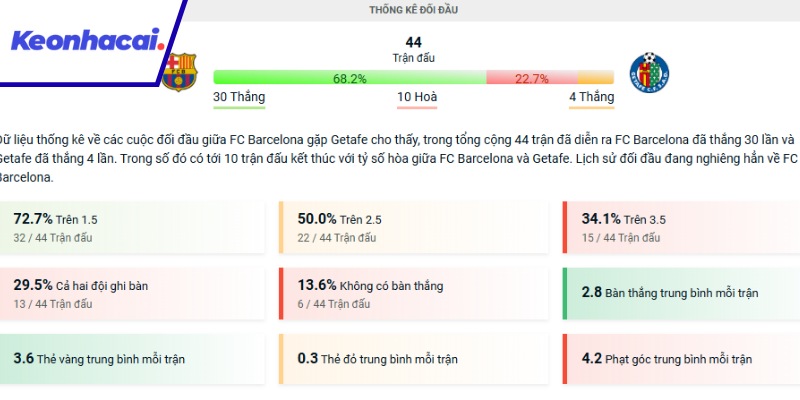Viewport: 800px width, 400px height.
Task: Select the 10 Hoà label
Action: pos(417,97)
